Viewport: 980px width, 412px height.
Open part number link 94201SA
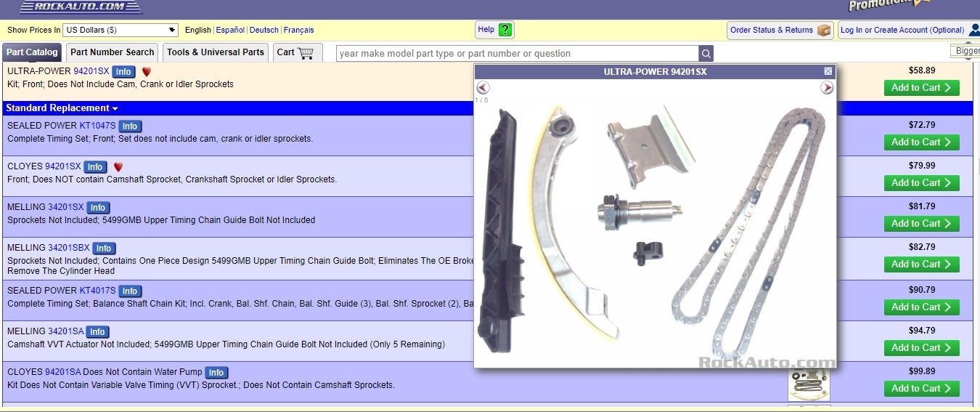tap(63, 372)
